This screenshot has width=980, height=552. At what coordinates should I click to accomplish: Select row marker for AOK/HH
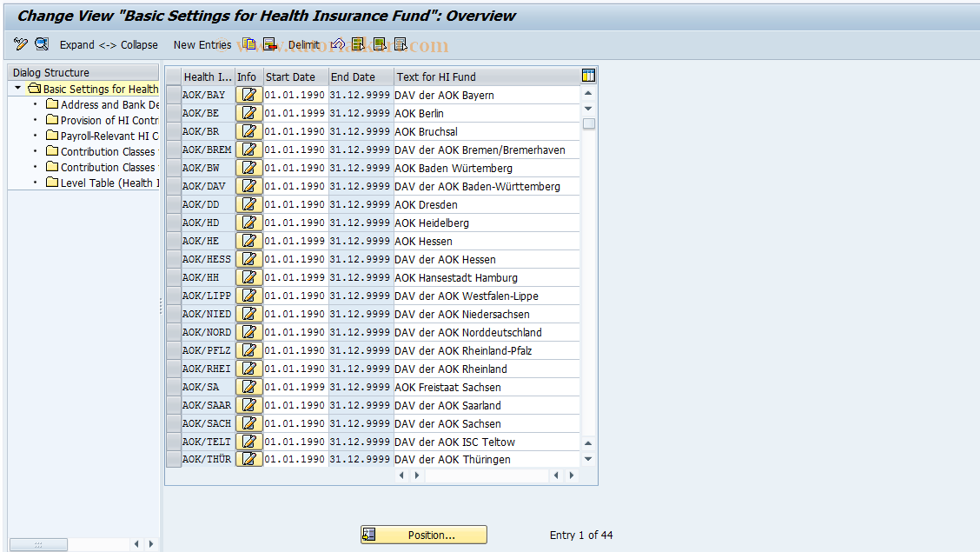click(174, 277)
